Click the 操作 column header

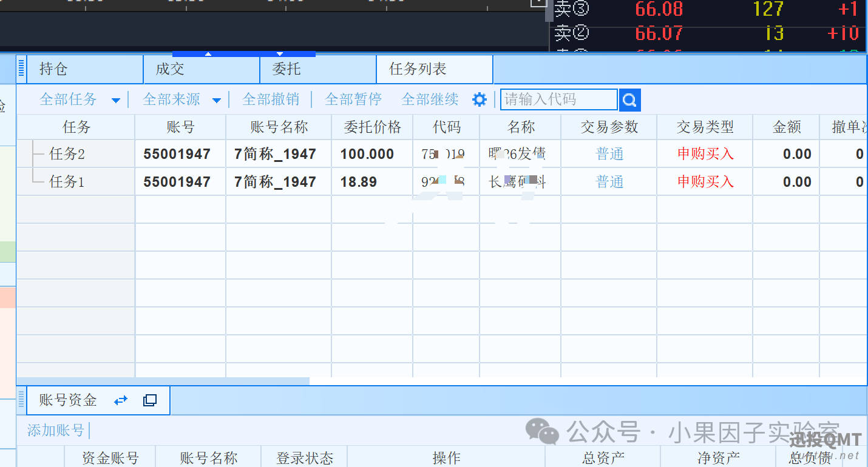tap(446, 458)
